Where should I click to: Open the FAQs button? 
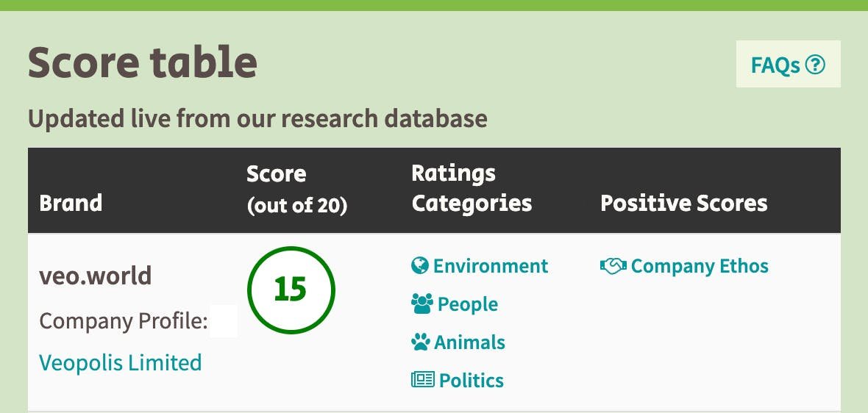[x=789, y=64]
